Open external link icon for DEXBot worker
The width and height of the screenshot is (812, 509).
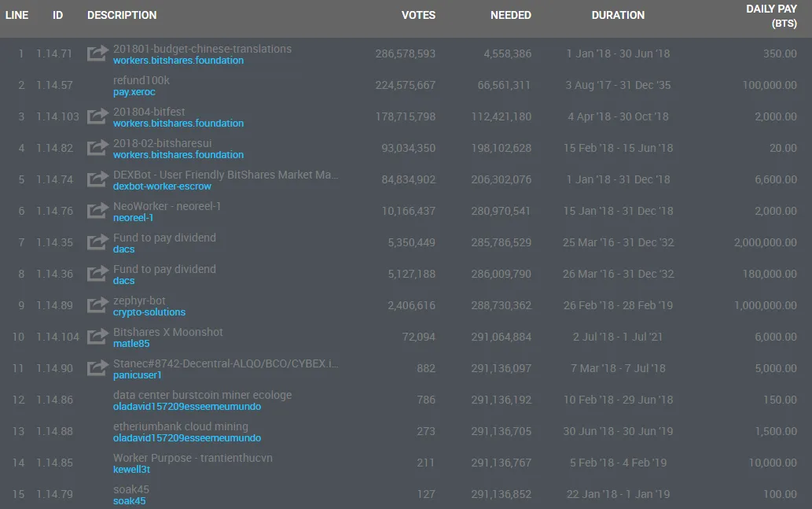coord(98,179)
